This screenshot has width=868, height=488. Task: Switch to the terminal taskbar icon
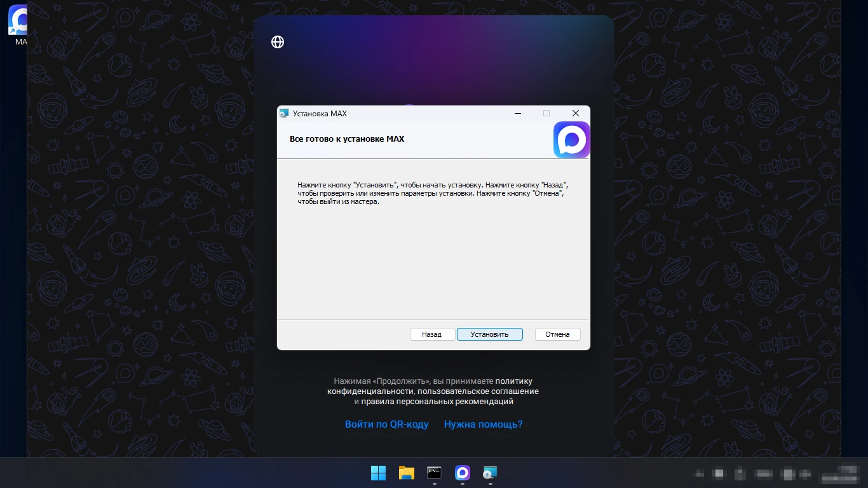[434, 473]
